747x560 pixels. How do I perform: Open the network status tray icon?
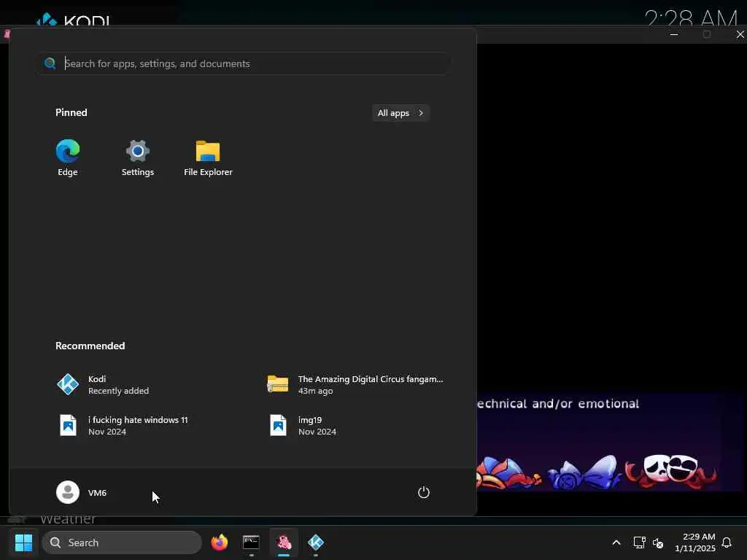[x=639, y=542]
